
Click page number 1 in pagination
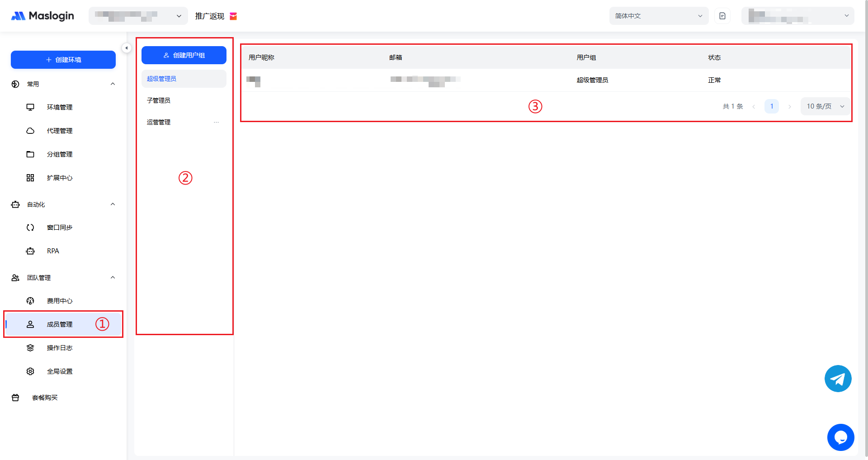771,106
